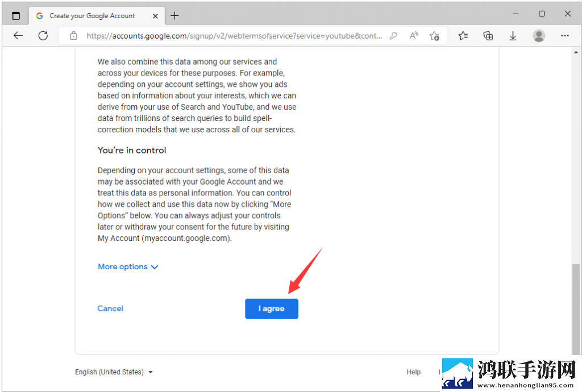Open saved passwords key icon
The image size is (582, 392).
pos(393,36)
